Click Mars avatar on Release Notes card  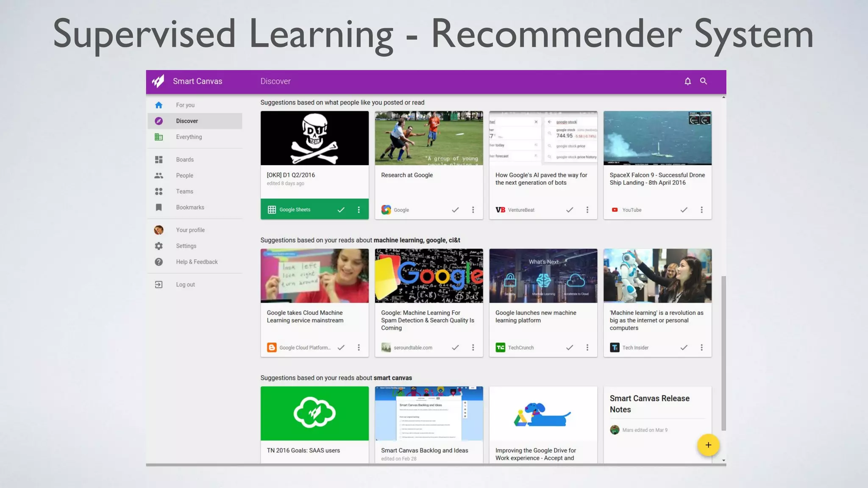pos(615,430)
